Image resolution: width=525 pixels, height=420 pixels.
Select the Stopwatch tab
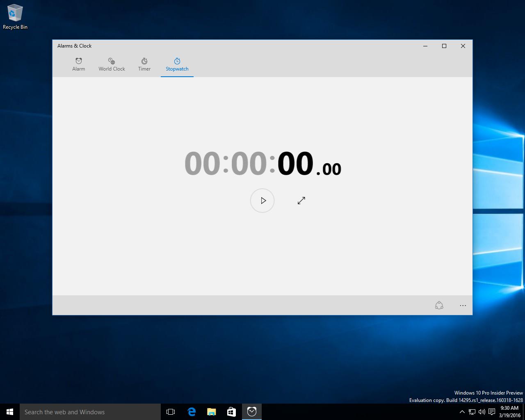[177, 65]
